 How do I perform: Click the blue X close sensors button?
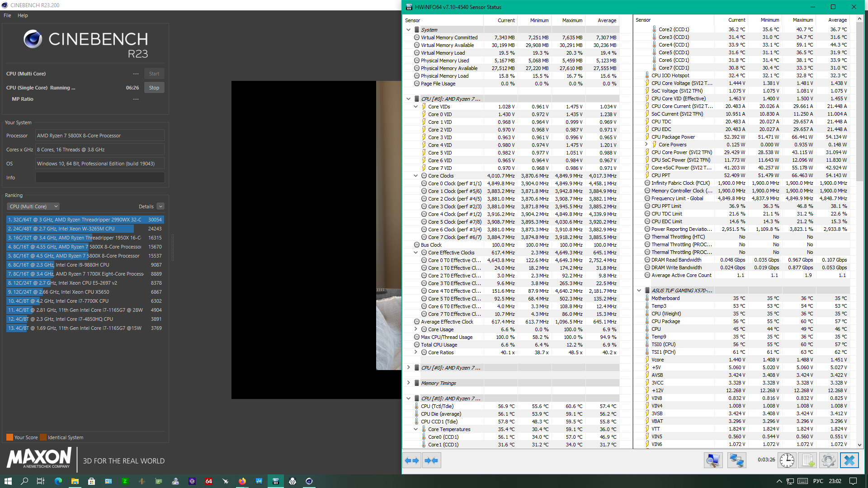[849, 460]
